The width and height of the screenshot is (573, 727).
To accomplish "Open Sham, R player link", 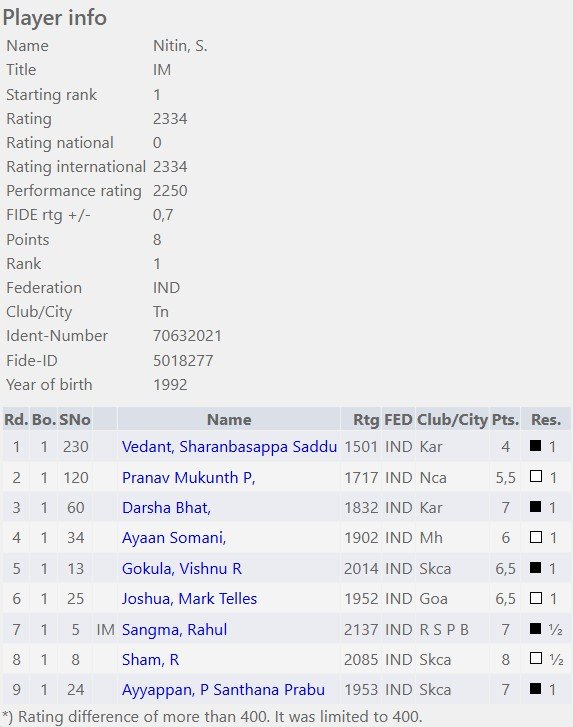I will 150,659.
